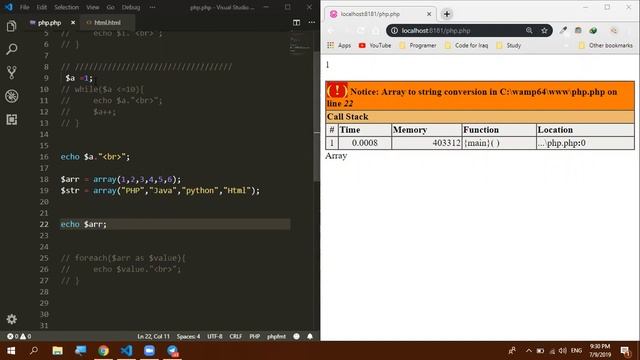
Task: Show hidden system tray icons
Action: pyautogui.click(x=529, y=351)
